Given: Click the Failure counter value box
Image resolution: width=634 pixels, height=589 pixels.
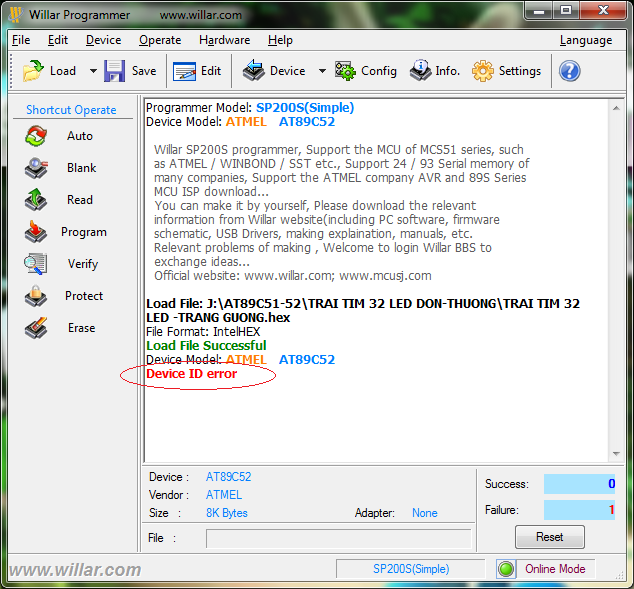Looking at the screenshot, I should (x=579, y=510).
